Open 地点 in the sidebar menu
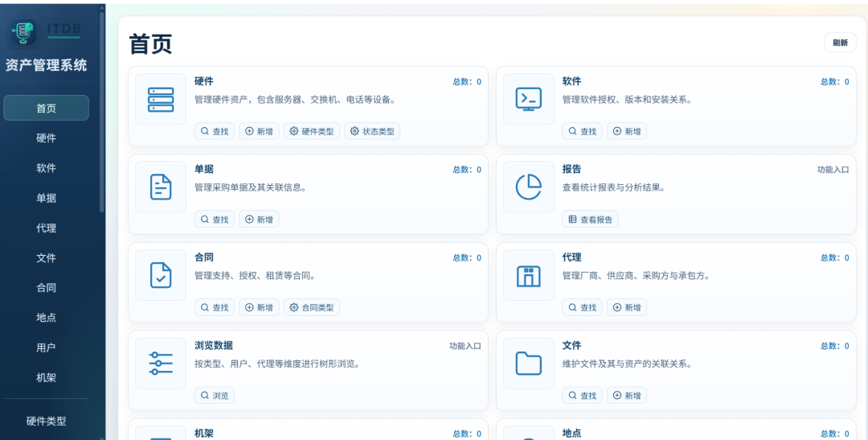Image resolution: width=868 pixels, height=440 pixels. pyautogui.click(x=46, y=318)
